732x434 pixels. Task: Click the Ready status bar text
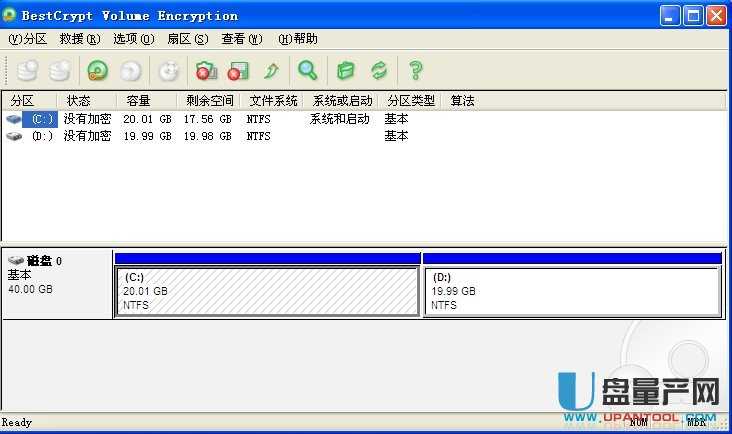pyautogui.click(x=17, y=422)
